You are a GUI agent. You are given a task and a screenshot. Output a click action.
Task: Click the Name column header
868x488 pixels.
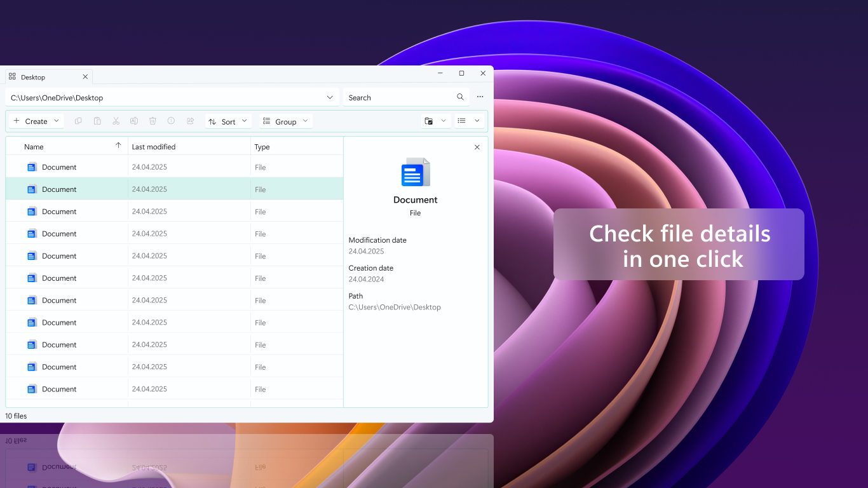tap(66, 147)
